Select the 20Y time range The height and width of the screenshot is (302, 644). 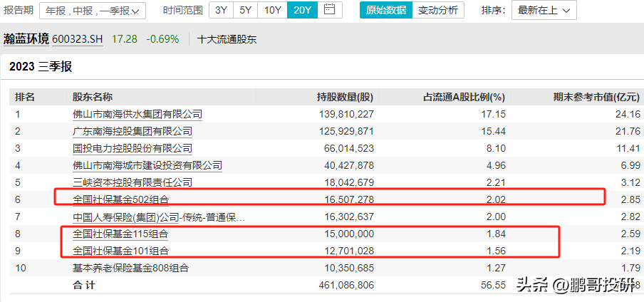302,10
